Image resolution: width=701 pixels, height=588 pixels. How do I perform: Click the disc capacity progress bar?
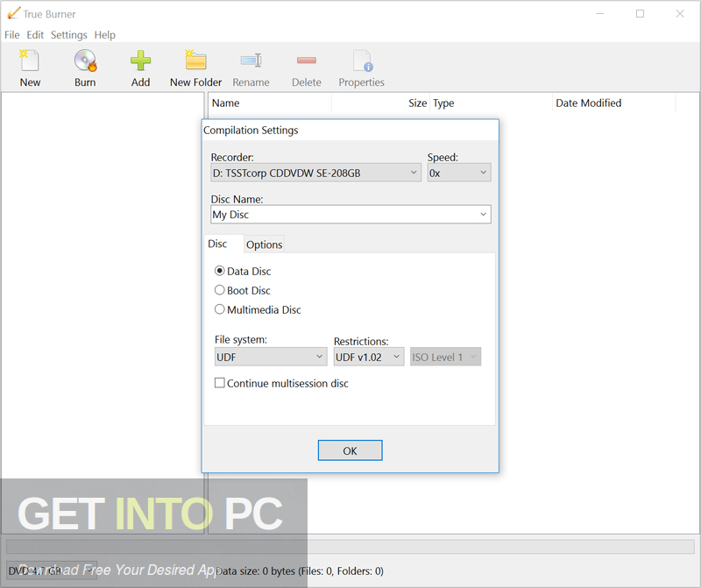350,547
